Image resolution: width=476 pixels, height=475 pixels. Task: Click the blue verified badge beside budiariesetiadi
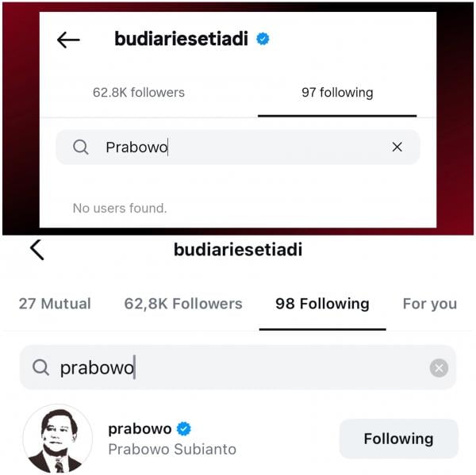pos(263,39)
